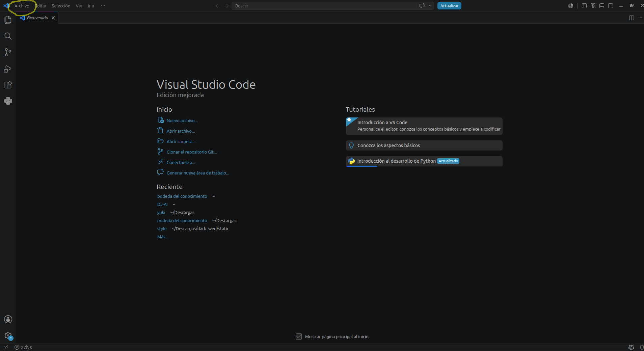This screenshot has height=351, width=644.
Task: Split the editor to the right
Action: coord(632,18)
